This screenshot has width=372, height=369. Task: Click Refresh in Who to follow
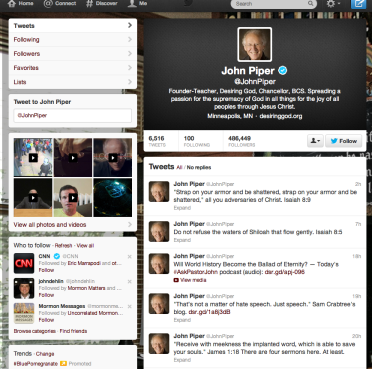63,246
